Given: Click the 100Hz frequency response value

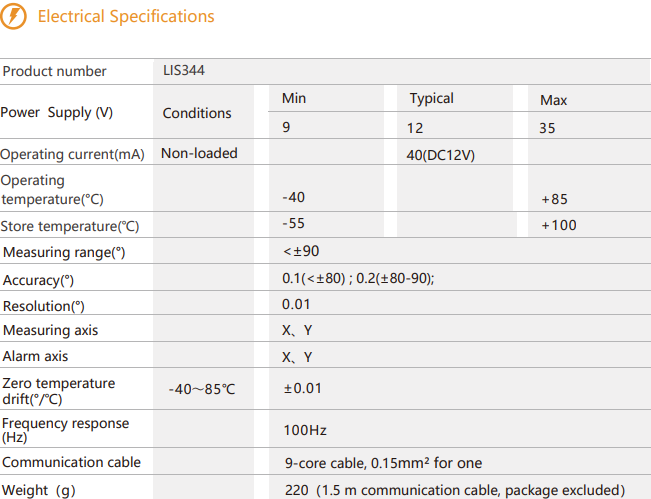Looking at the screenshot, I should tap(306, 430).
